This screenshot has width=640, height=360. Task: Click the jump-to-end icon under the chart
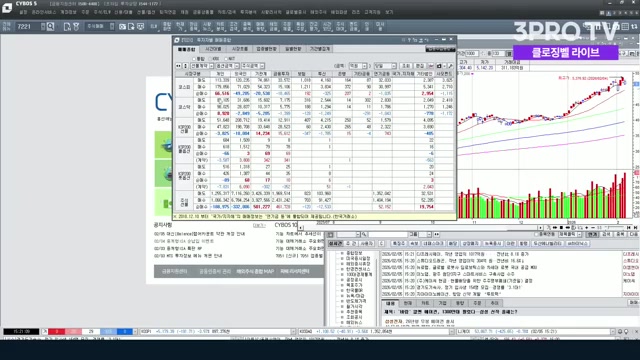tap(636, 227)
